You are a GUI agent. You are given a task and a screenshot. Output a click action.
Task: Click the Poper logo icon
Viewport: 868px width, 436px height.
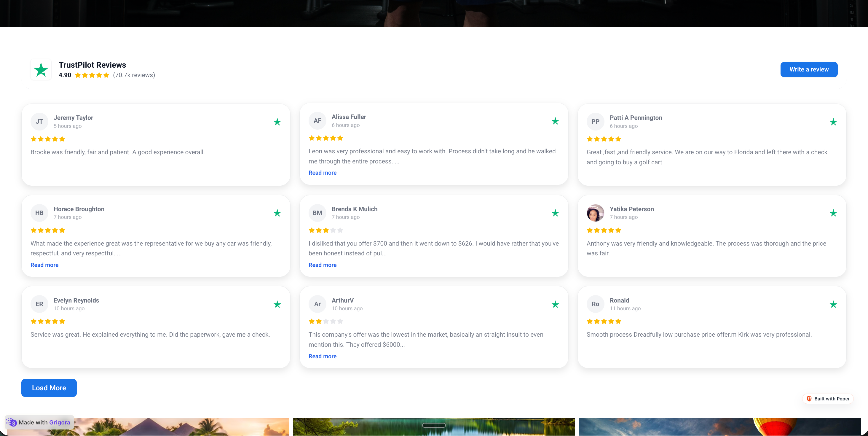(x=809, y=399)
